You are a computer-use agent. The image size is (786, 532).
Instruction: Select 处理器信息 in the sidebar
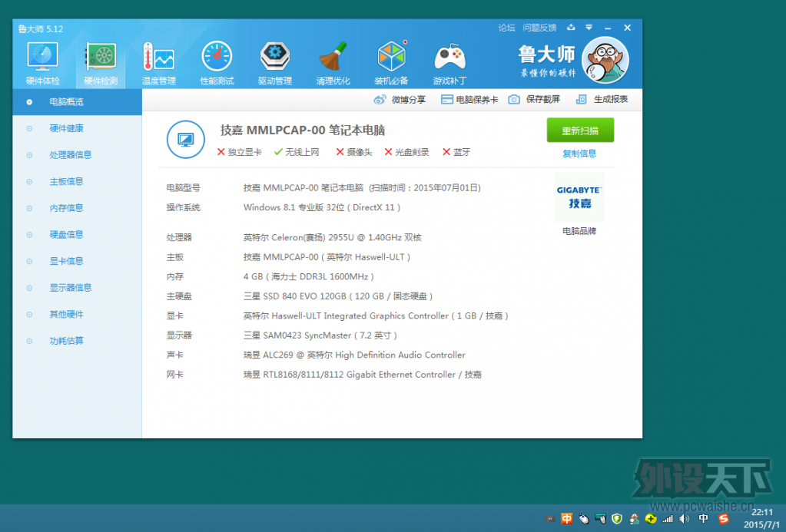click(71, 155)
